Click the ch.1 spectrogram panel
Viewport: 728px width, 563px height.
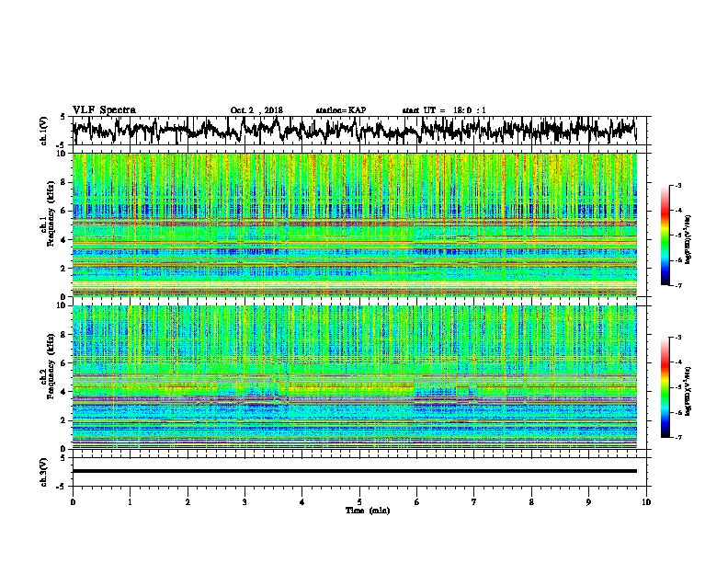(x=354, y=224)
